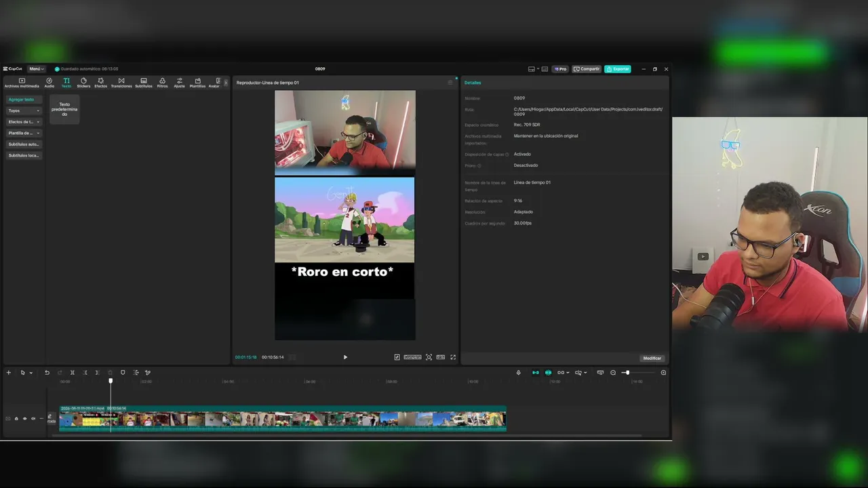Image resolution: width=868 pixels, height=488 pixels.
Task: Open Subtítulos automáticos option
Action: click(x=24, y=144)
